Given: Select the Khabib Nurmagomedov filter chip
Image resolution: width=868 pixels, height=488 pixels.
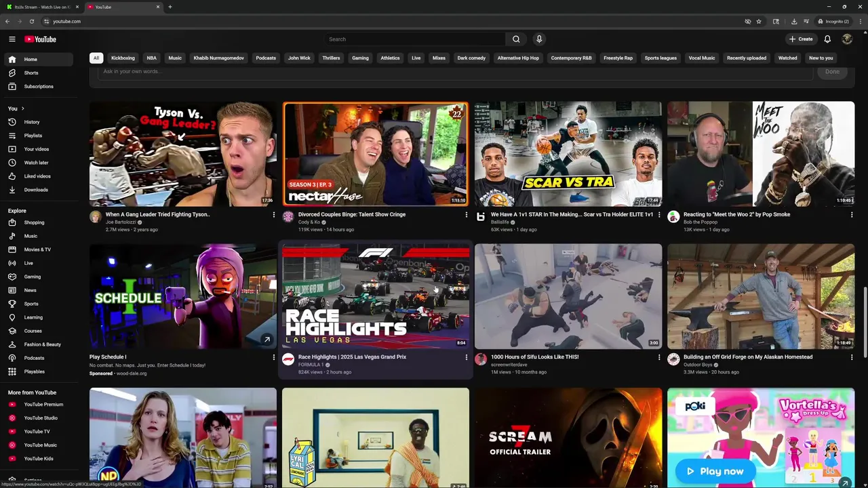Looking at the screenshot, I should 218,58.
